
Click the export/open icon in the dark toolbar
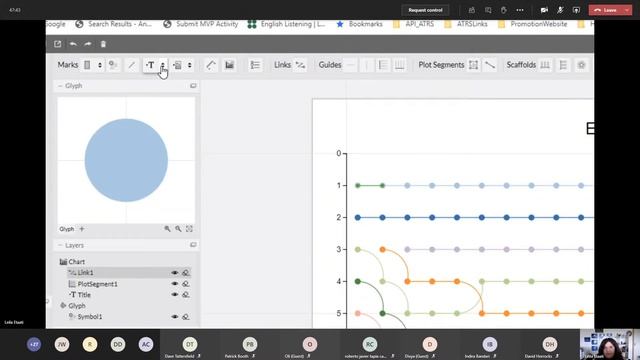pos(58,44)
